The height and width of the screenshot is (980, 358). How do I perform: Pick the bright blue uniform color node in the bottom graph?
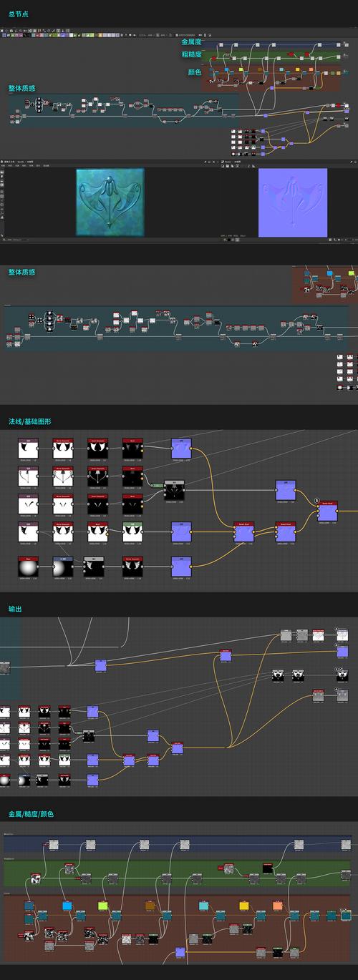point(67,906)
